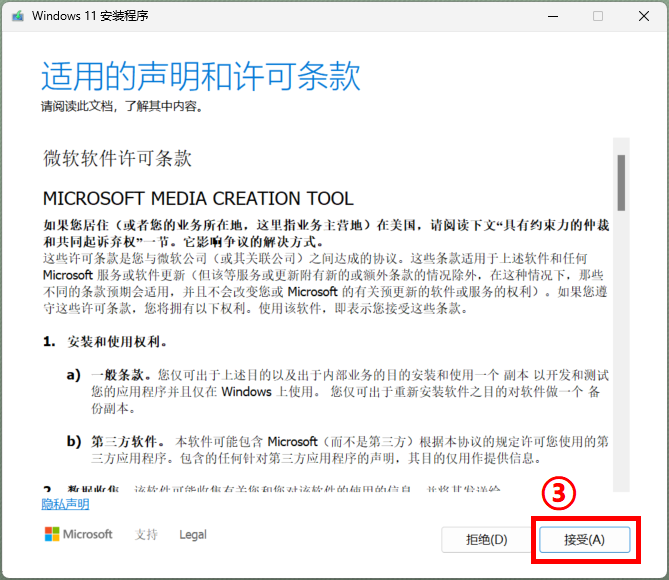Click the 接受(A) accept button
Viewport: 669px width, 580px height.
(x=585, y=540)
